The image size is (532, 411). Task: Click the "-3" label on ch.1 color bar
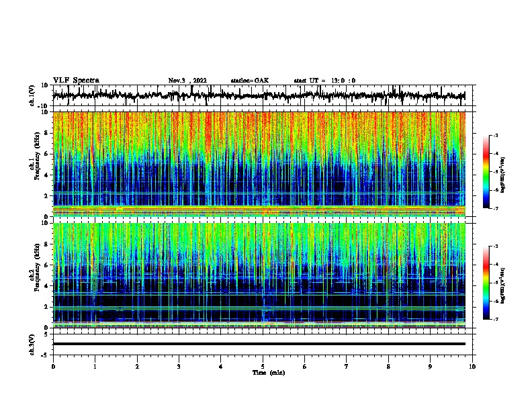pos(495,135)
